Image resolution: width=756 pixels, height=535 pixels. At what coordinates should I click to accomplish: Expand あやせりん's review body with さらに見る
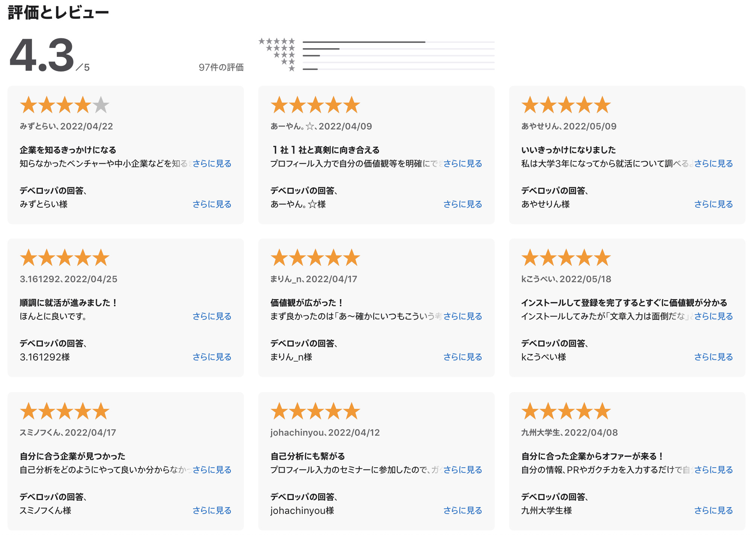713,164
